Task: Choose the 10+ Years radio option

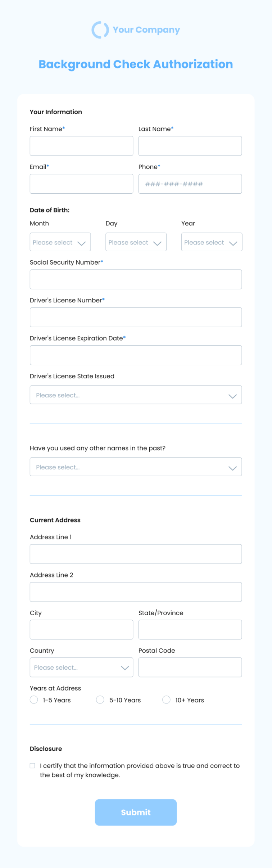Action: coord(166,700)
